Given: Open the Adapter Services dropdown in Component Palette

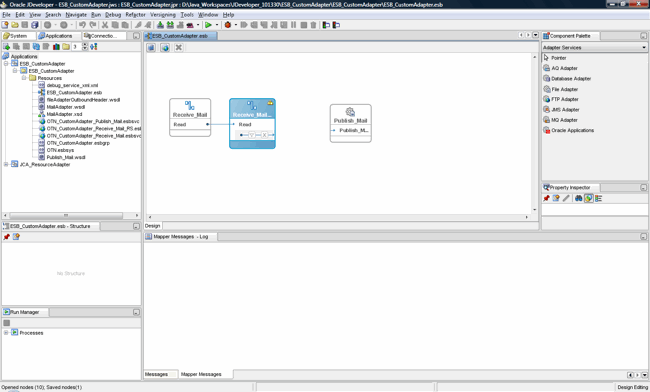Looking at the screenshot, I should (x=594, y=47).
